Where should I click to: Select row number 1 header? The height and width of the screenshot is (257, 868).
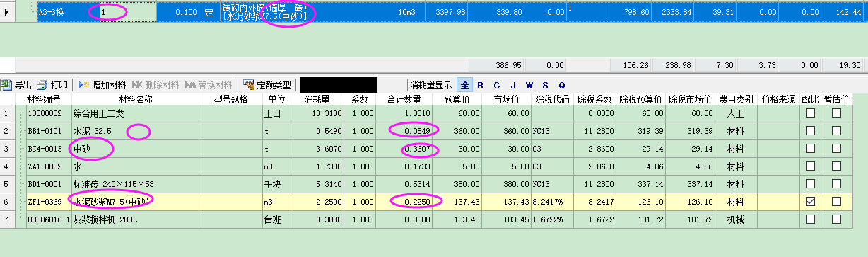(x=6, y=113)
